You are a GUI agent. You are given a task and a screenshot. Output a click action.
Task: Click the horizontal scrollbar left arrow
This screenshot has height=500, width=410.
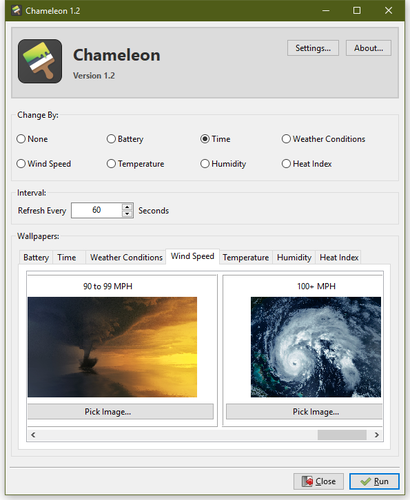[x=33, y=435]
